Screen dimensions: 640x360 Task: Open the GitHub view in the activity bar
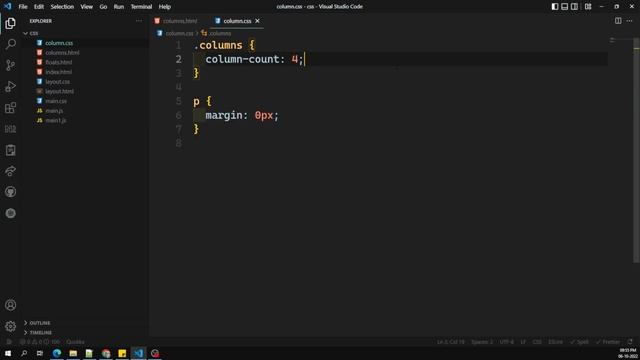pyautogui.click(x=11, y=192)
